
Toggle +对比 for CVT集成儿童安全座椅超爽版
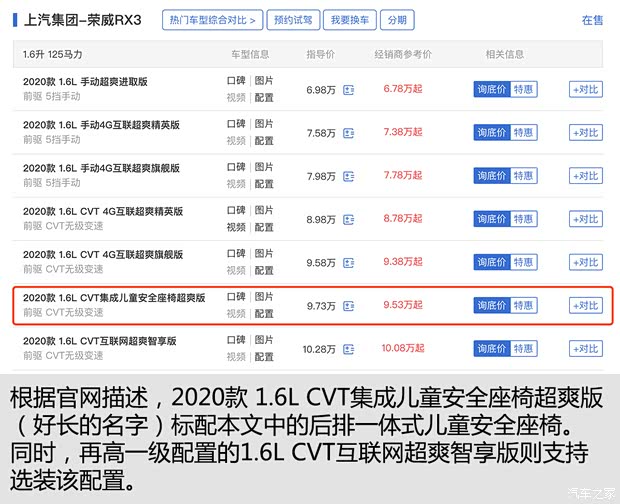click(586, 305)
